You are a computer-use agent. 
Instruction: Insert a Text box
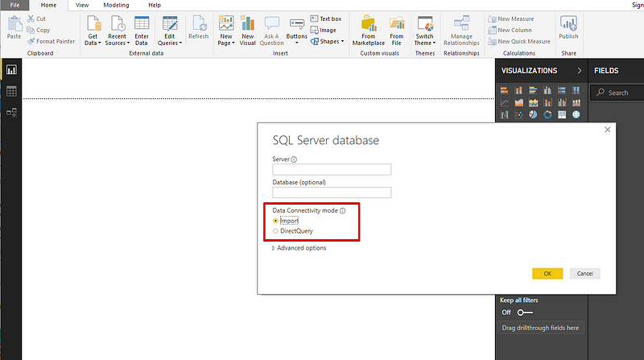(326, 19)
